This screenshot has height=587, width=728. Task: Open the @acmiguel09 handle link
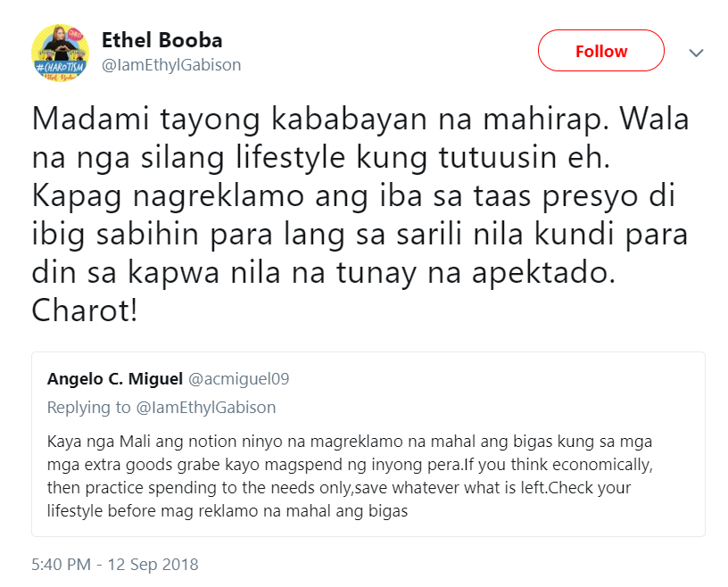238,379
